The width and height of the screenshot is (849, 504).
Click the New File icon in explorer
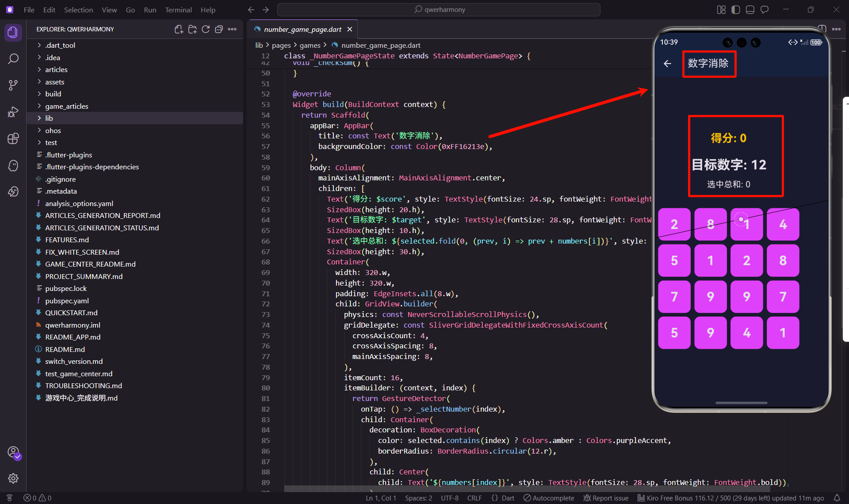(179, 29)
